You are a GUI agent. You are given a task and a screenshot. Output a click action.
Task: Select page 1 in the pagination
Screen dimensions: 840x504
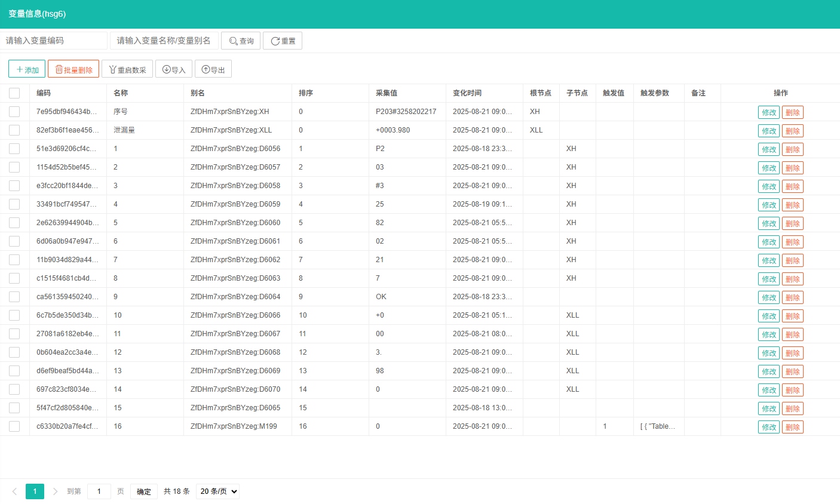pos(35,491)
